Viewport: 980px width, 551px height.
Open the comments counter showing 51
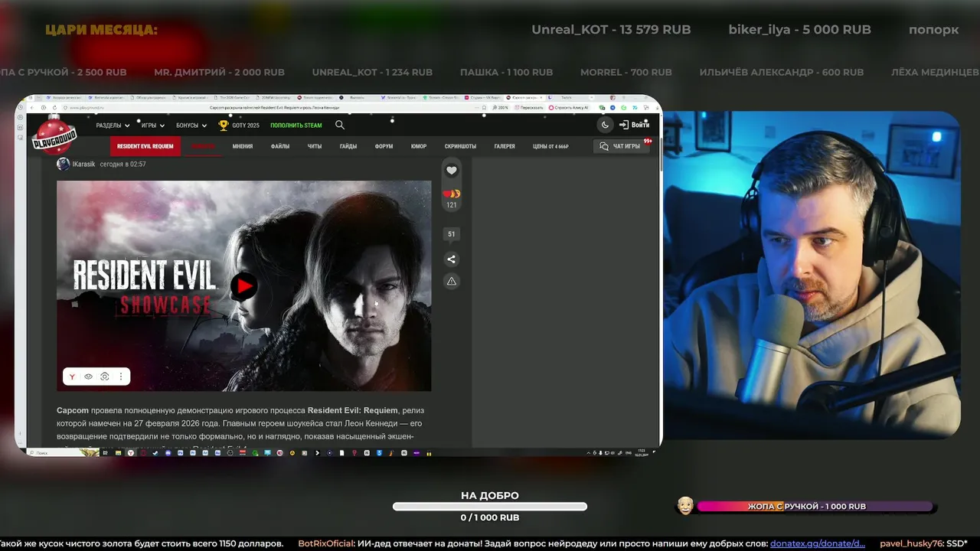pyautogui.click(x=451, y=234)
